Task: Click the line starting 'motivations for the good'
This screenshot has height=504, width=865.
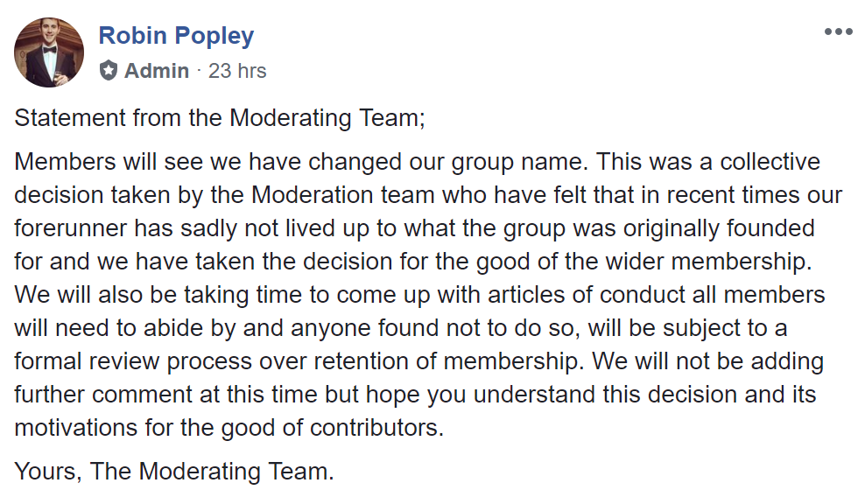Action: pyautogui.click(x=229, y=428)
